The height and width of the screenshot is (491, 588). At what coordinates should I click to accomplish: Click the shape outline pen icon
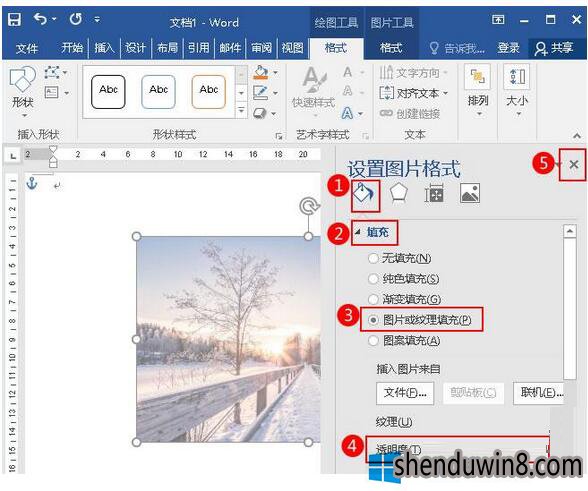261,92
